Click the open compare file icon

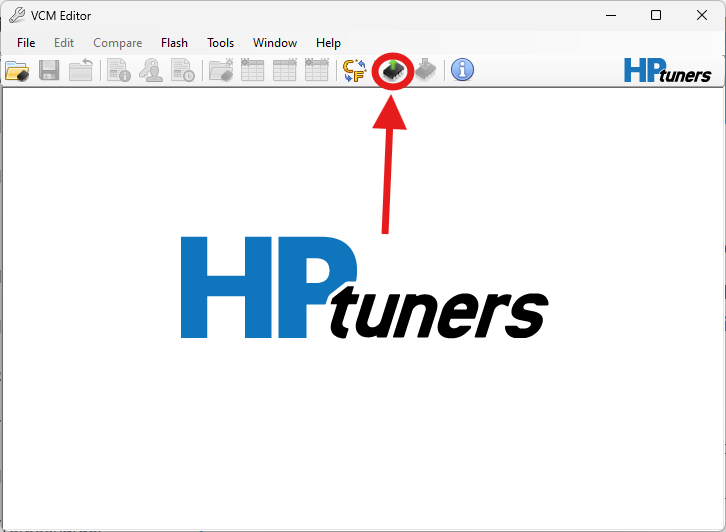tap(220, 70)
